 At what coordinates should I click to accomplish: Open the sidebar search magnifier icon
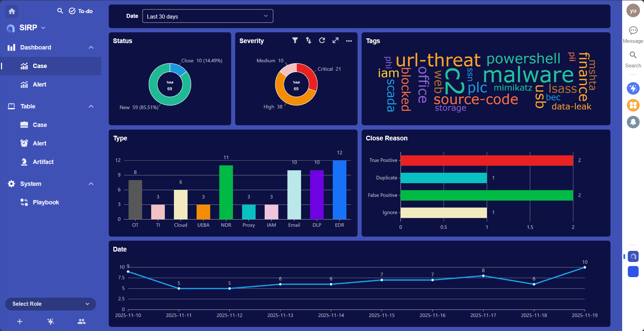tap(60, 11)
